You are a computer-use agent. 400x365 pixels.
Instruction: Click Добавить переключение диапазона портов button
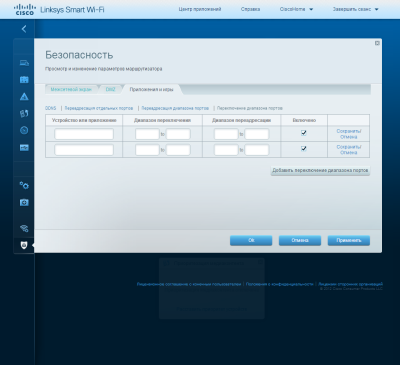click(320, 170)
